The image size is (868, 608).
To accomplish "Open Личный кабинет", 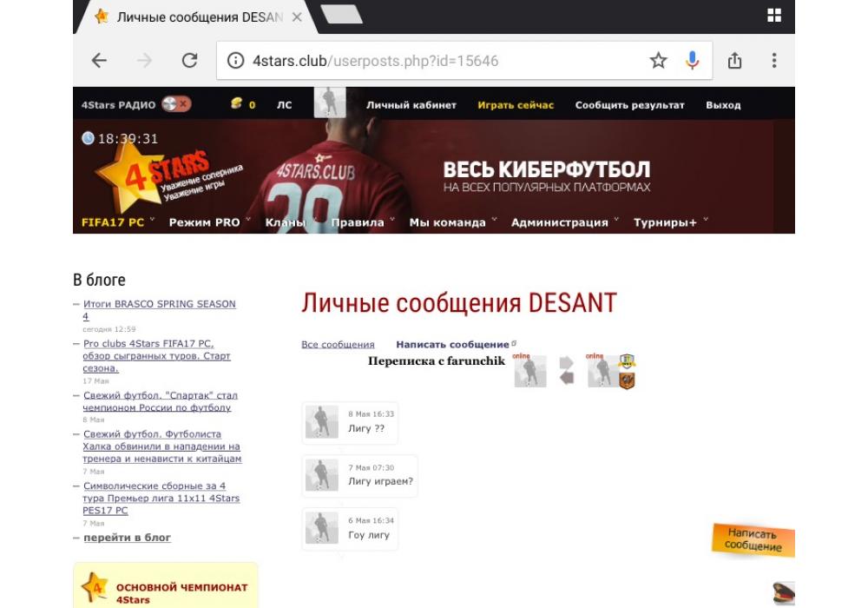I will tap(411, 105).
